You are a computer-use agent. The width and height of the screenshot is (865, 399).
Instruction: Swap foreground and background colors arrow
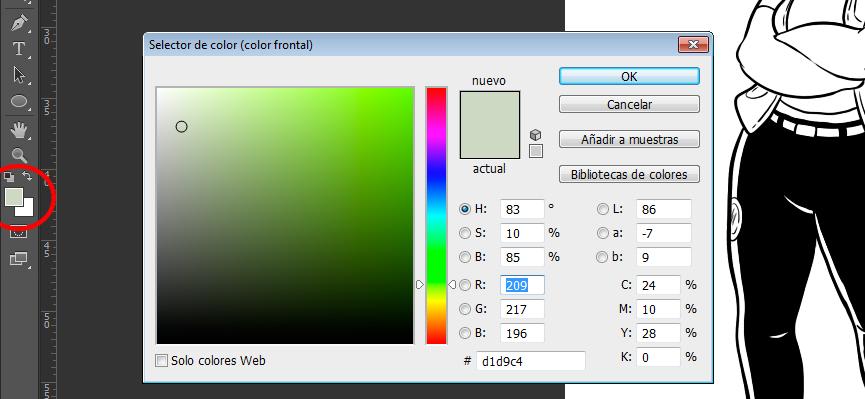coord(27,177)
